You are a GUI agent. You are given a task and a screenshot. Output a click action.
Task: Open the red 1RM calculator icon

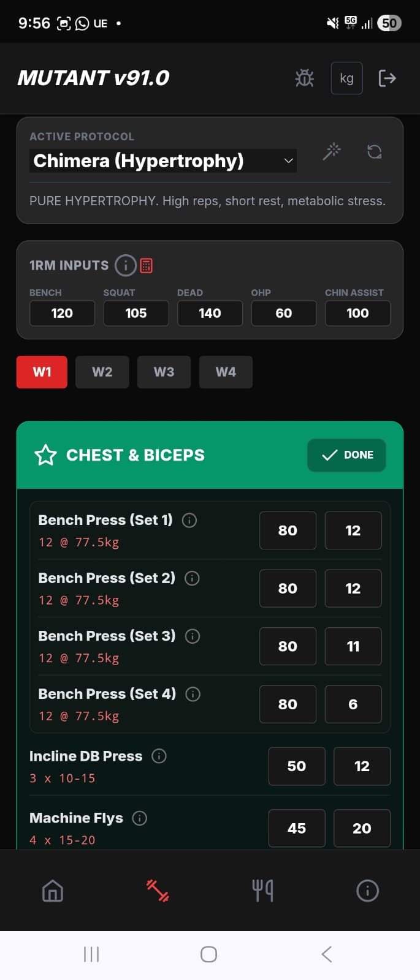146,265
